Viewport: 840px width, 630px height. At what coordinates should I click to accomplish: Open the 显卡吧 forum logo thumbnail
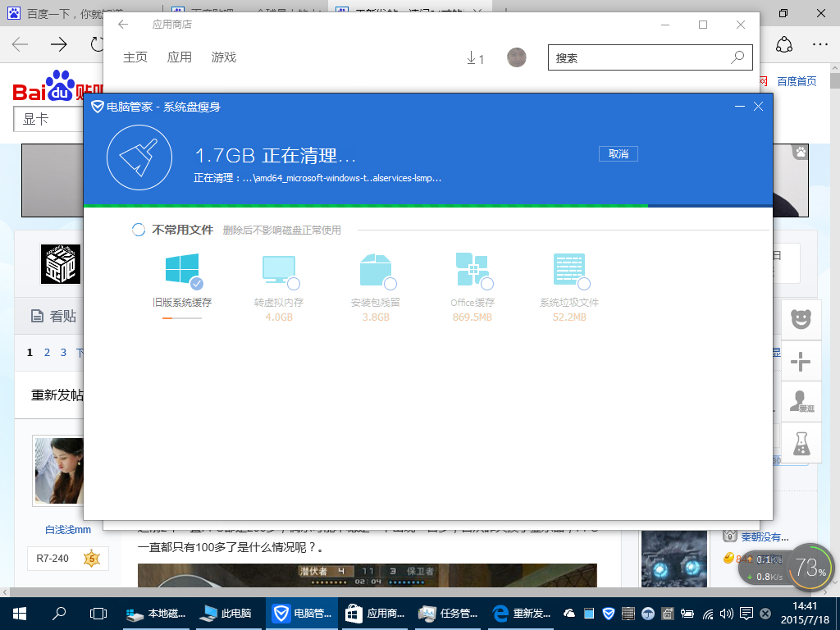click(61, 264)
